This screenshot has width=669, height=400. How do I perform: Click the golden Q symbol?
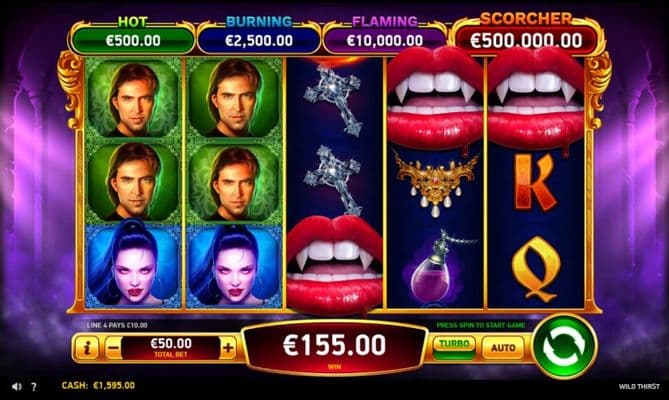pos(536,268)
